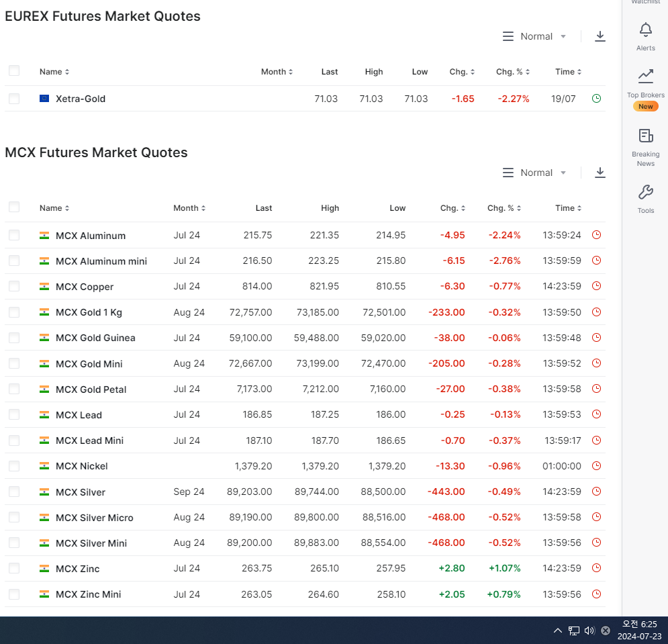Click the New badge under Top Brokers

(x=645, y=107)
